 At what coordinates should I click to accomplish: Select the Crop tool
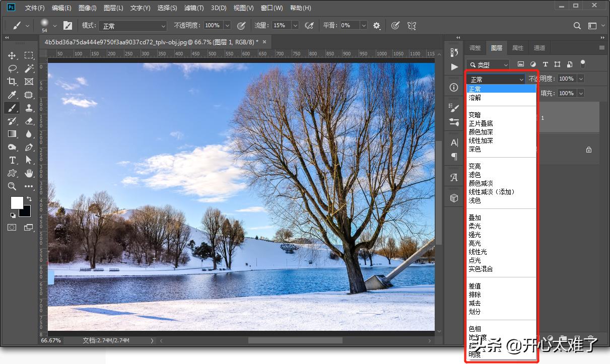pyautogui.click(x=12, y=82)
